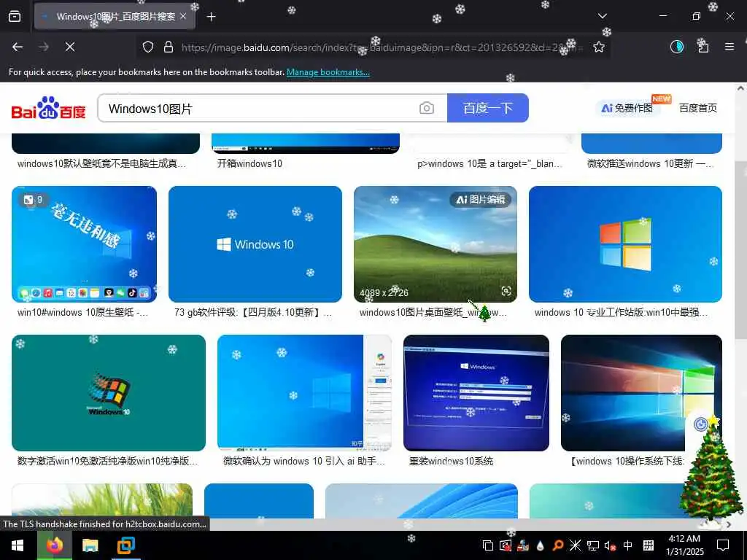Click the network tray icon
747x560 pixels.
pyautogui.click(x=592, y=545)
